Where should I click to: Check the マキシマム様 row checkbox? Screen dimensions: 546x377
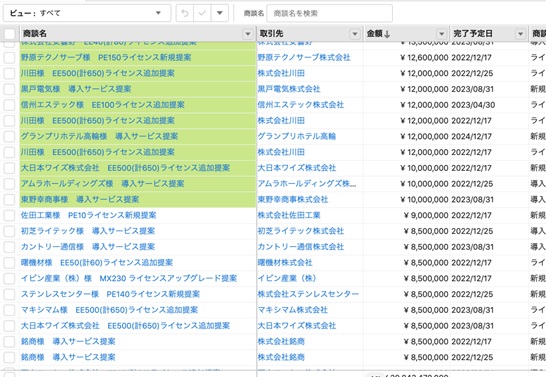(9, 310)
